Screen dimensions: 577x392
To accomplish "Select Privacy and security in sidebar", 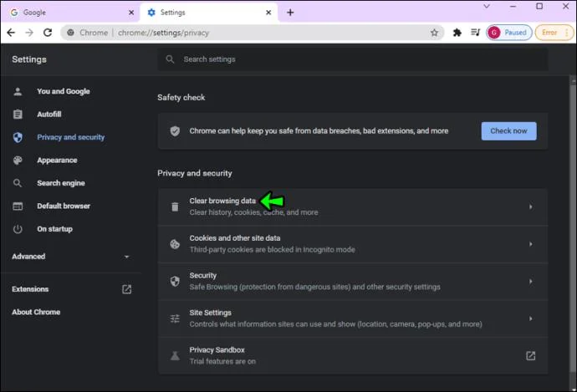I will coord(70,137).
